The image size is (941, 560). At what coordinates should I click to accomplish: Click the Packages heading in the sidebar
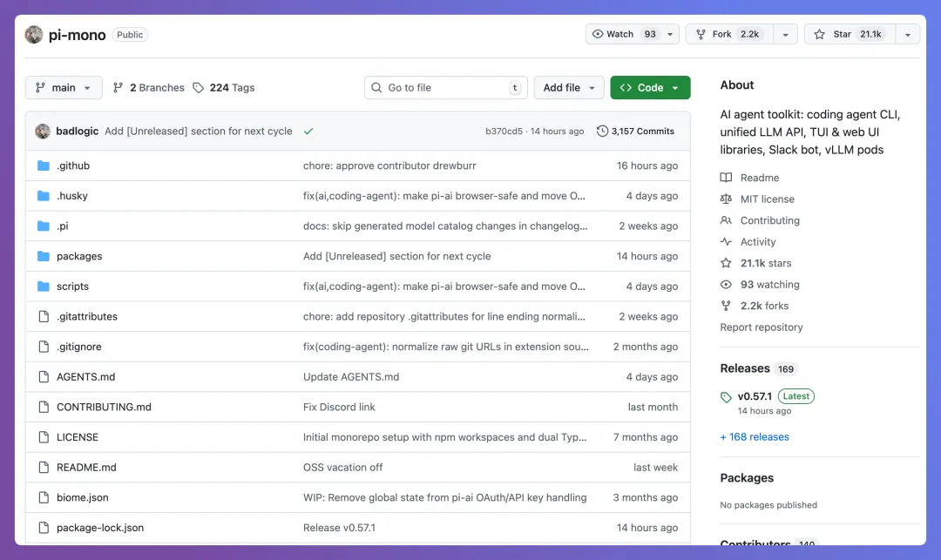[x=747, y=478]
